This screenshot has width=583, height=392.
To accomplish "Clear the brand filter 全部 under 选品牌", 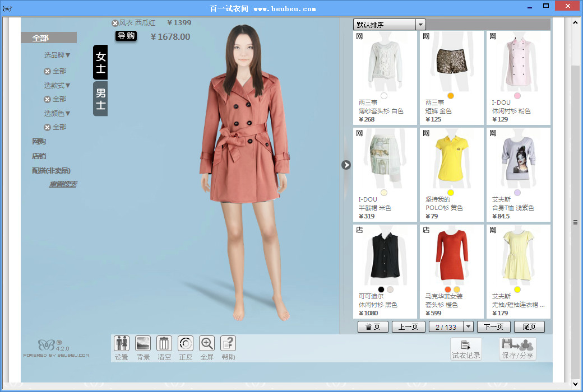I will (48, 71).
